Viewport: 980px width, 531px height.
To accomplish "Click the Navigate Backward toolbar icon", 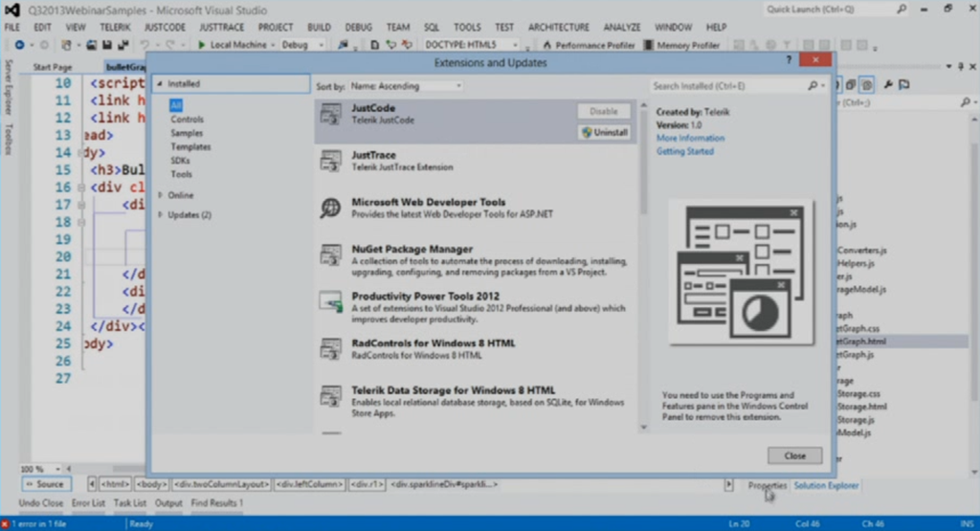I will coord(19,45).
